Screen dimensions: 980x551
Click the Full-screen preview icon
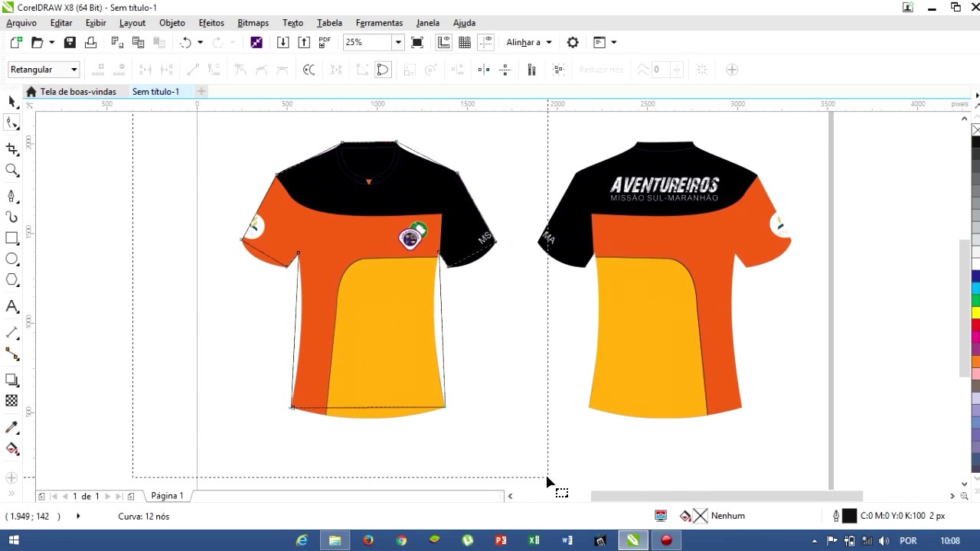coord(417,43)
